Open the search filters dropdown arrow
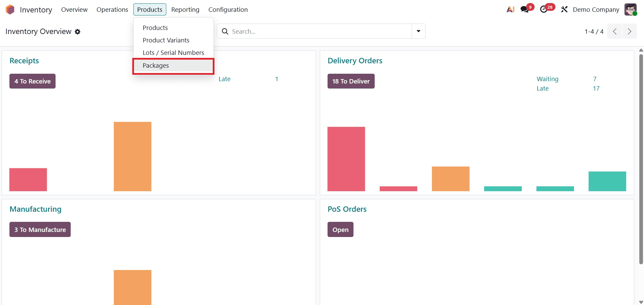Image resolution: width=644 pixels, height=305 pixels. tap(418, 31)
